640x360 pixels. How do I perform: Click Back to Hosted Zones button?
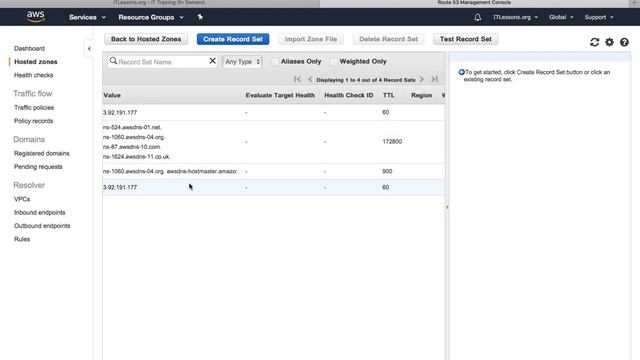pos(146,39)
